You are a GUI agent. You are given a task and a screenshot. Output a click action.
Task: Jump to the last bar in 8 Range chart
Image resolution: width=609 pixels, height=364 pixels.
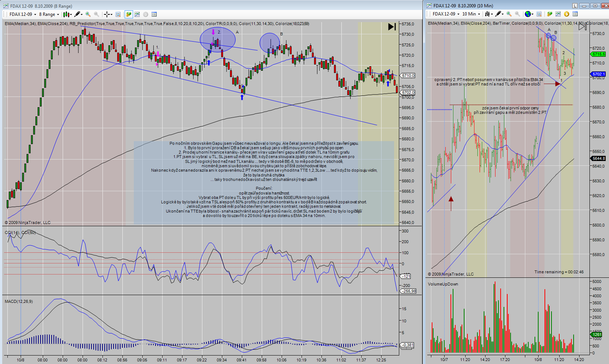click(392, 27)
